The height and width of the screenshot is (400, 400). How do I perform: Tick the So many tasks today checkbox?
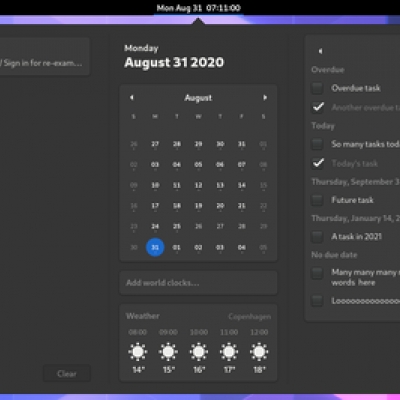[317, 144]
